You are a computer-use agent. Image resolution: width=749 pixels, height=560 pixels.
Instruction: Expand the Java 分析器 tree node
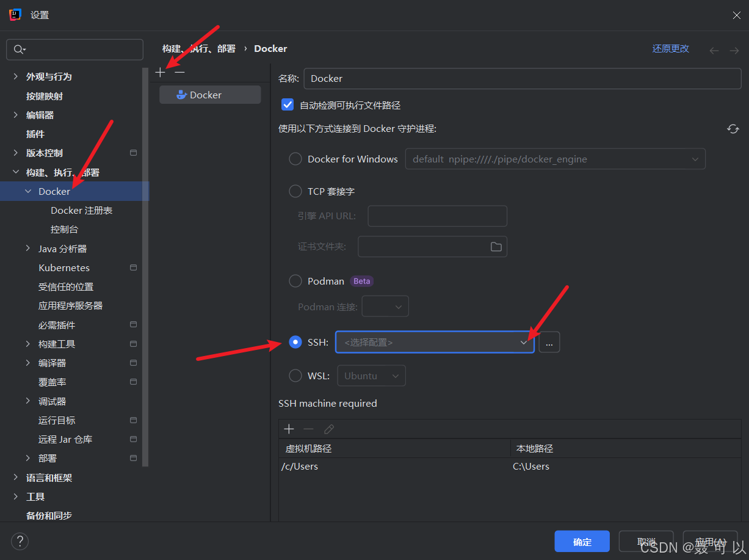[28, 249]
